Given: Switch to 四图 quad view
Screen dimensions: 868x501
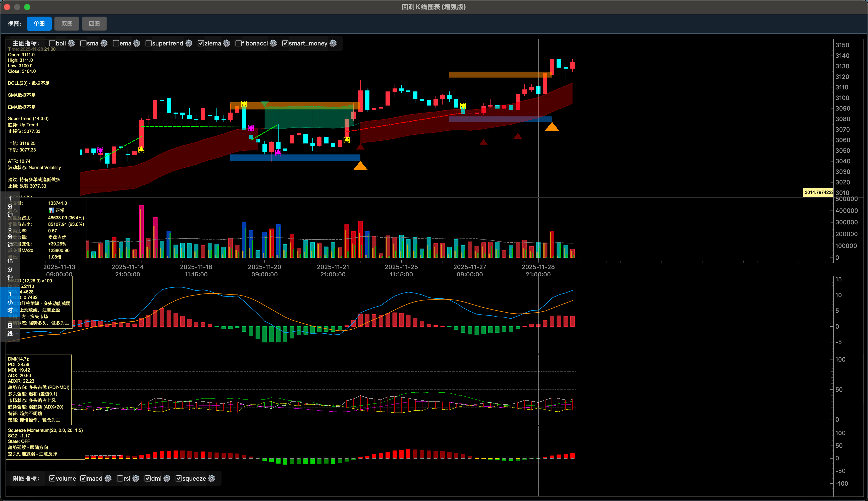Looking at the screenshot, I should 94,24.
